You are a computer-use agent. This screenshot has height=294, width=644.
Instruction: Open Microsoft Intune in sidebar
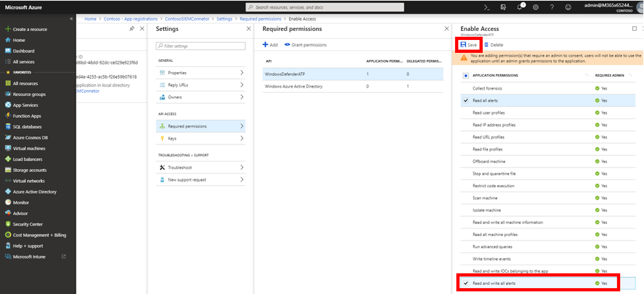[x=29, y=257]
